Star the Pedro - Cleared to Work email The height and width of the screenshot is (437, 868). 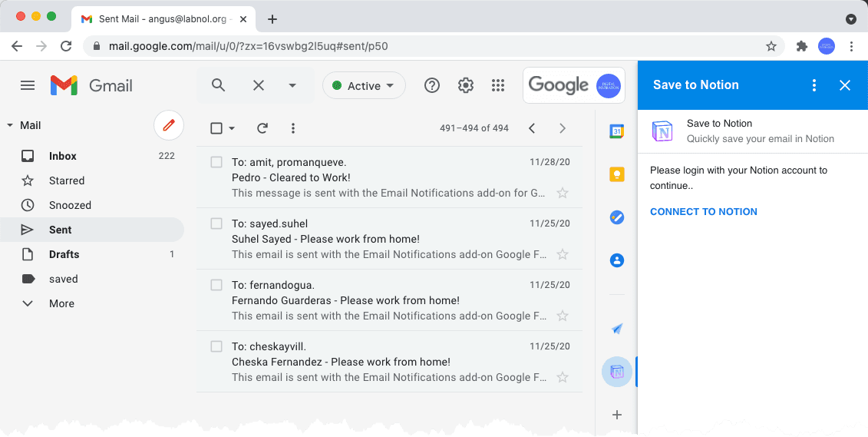[563, 193]
